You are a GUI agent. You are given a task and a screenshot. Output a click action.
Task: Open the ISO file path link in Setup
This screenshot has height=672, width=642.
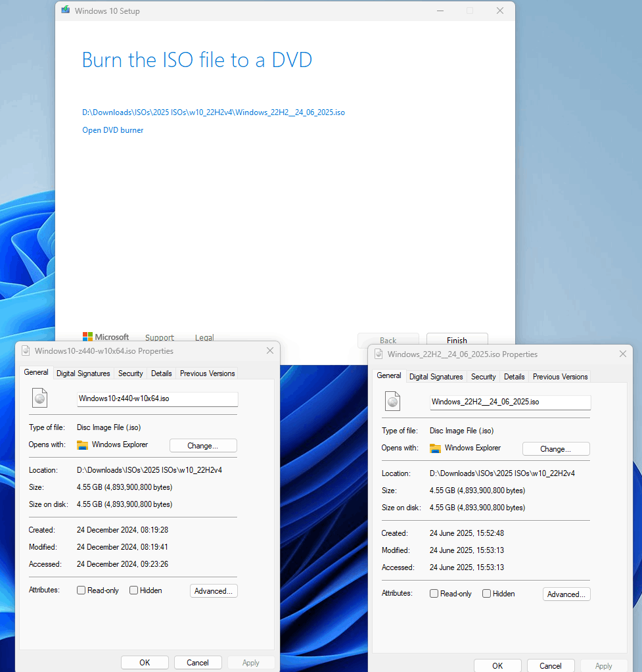pos(214,112)
